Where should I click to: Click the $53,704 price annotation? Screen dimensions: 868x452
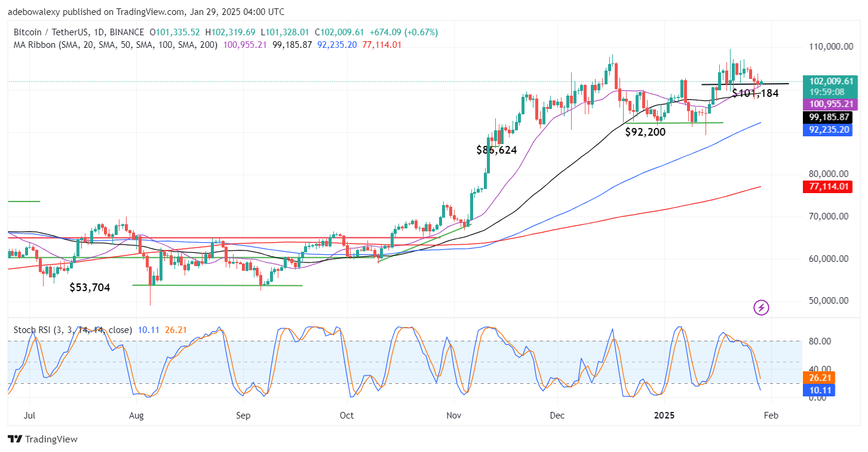pos(90,288)
